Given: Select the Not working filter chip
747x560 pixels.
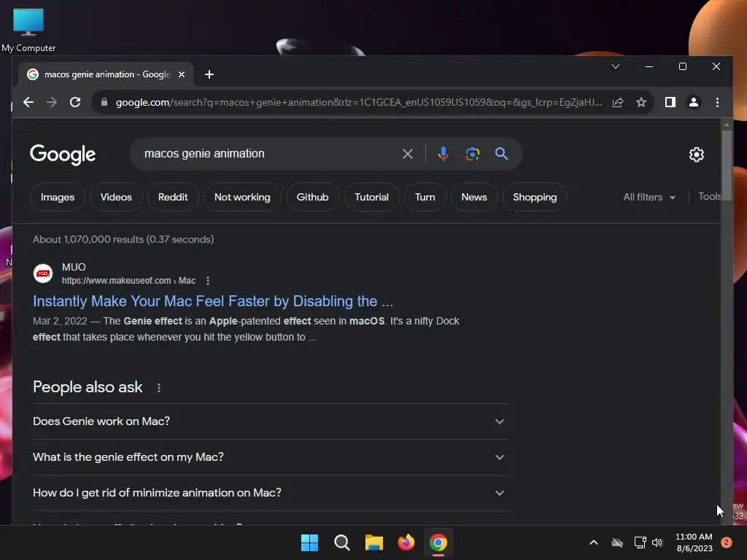Looking at the screenshot, I should [242, 197].
